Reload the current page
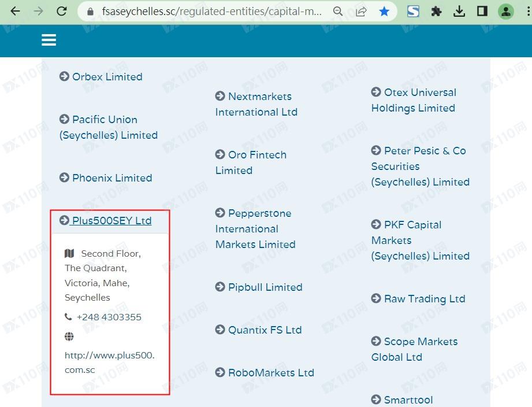Screen dimensions: 532x407 62,12
